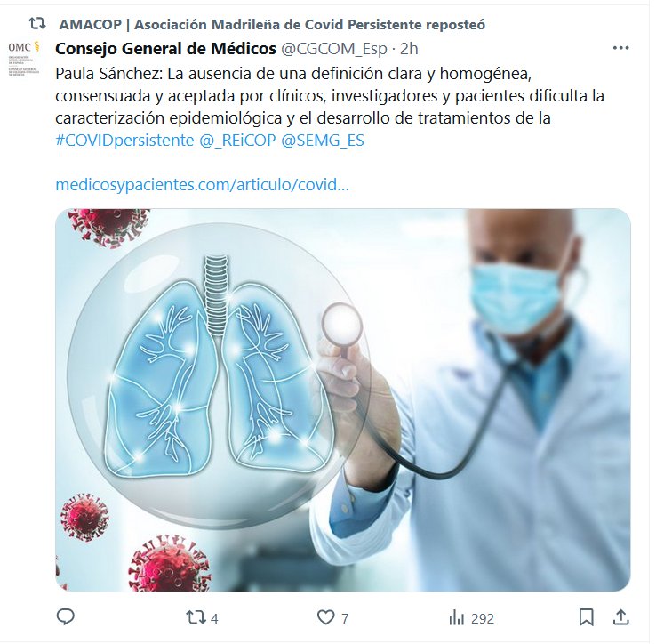
Task: Click the reply comment bubble icon
Action: [x=65, y=617]
